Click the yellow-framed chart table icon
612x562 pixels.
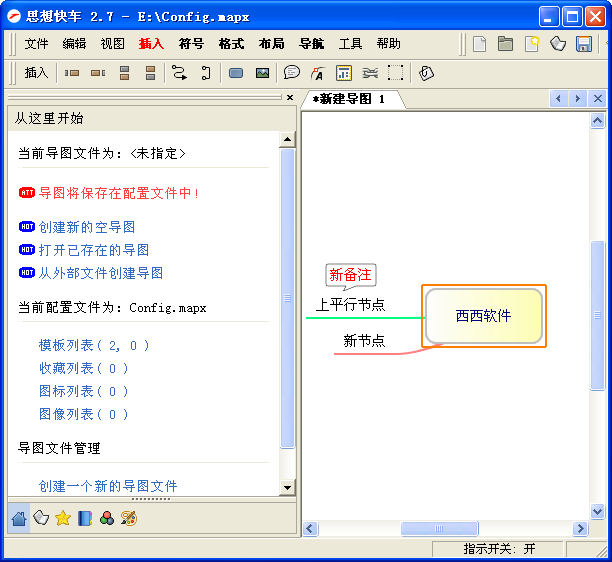click(344, 73)
